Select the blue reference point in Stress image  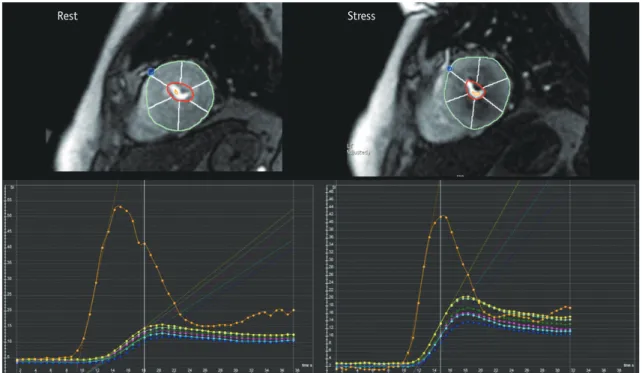pos(450,69)
